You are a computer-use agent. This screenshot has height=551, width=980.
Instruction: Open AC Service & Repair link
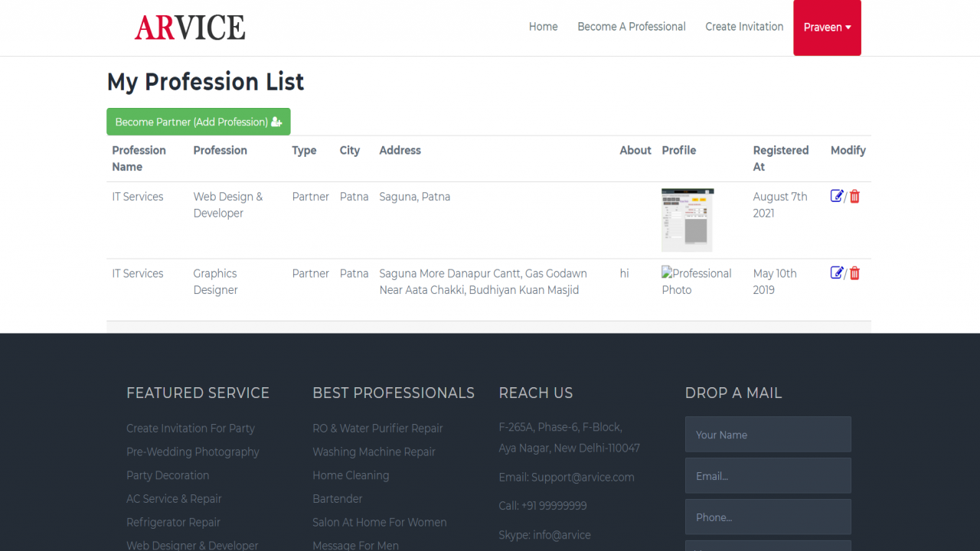coord(174,498)
